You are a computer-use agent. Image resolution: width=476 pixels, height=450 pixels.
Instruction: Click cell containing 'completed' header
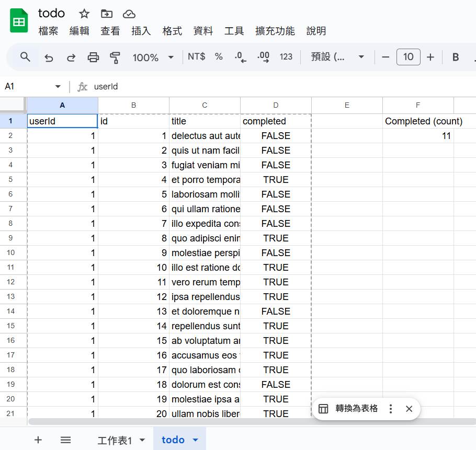click(x=276, y=121)
